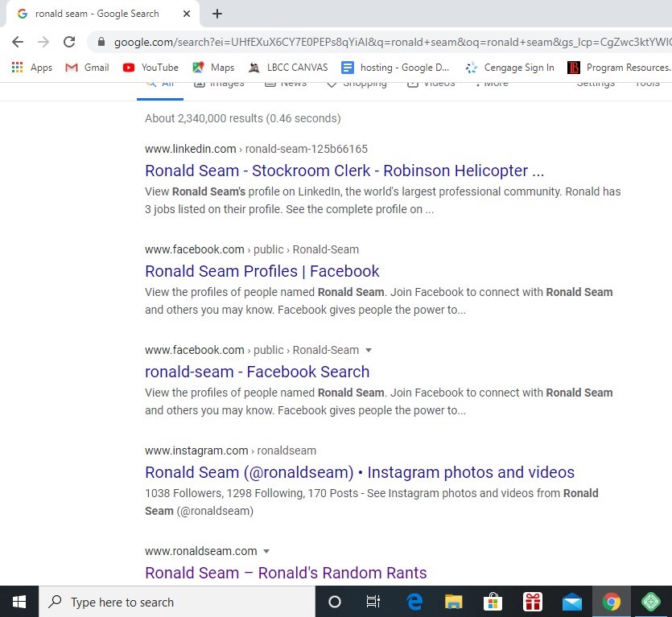Open the Mail app in taskbar
The width and height of the screenshot is (672, 617).
(572, 602)
